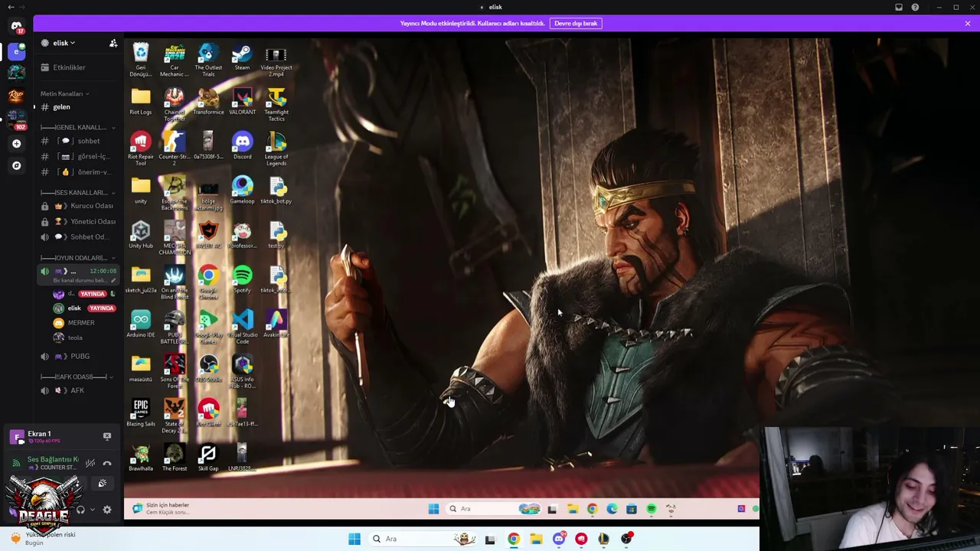The image size is (980, 551).
Task: Open the Discover servers compass icon
Action: (x=17, y=165)
